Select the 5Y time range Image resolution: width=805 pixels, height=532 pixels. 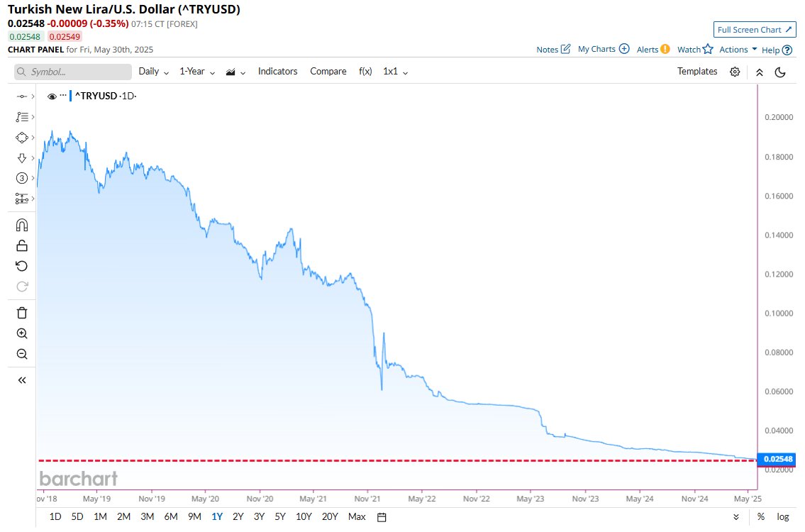tap(279, 516)
